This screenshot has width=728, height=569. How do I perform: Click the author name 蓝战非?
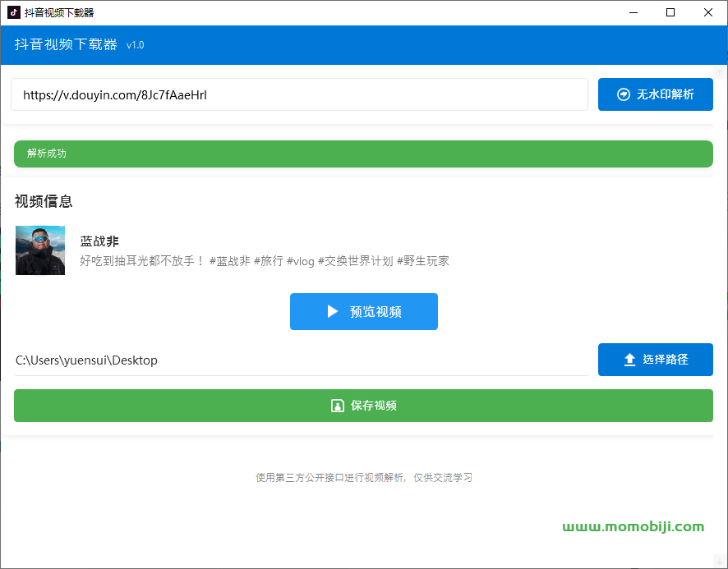tap(99, 241)
